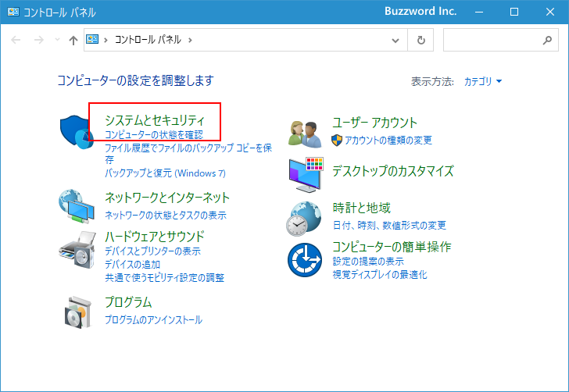Image resolution: width=569 pixels, height=392 pixels.
Task: Click the Clock and Region globe icon
Action: 304,219
